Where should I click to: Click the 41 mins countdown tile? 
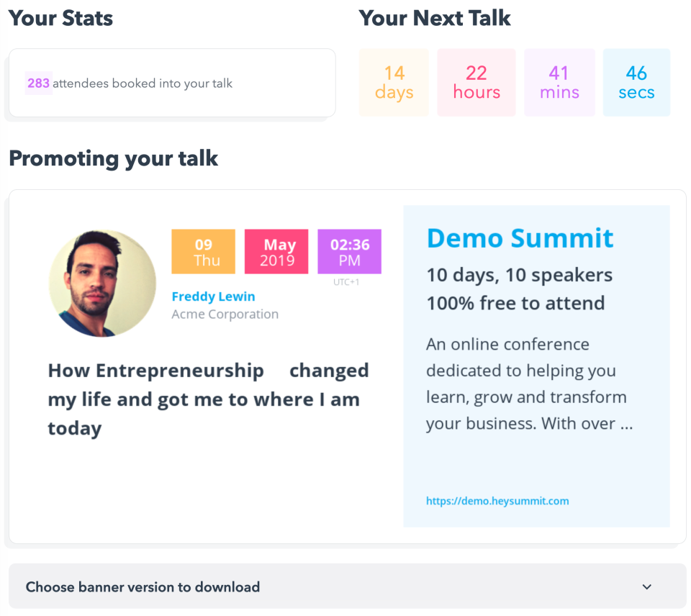[559, 83]
